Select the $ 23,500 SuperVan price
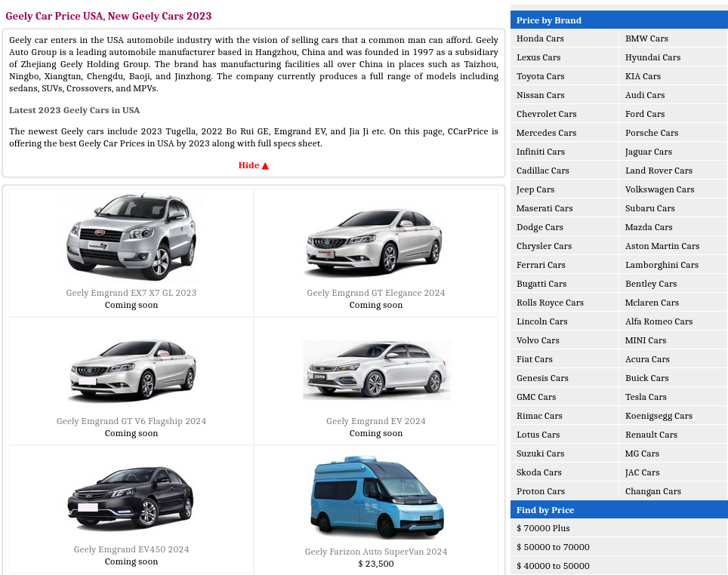The height and width of the screenshot is (575, 728). pyautogui.click(x=375, y=564)
